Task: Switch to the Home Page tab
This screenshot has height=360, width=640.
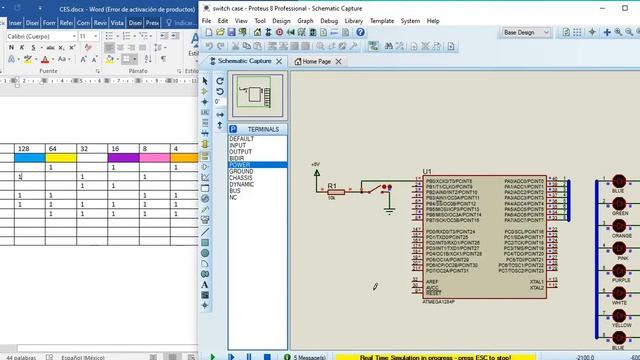Action: (316, 61)
